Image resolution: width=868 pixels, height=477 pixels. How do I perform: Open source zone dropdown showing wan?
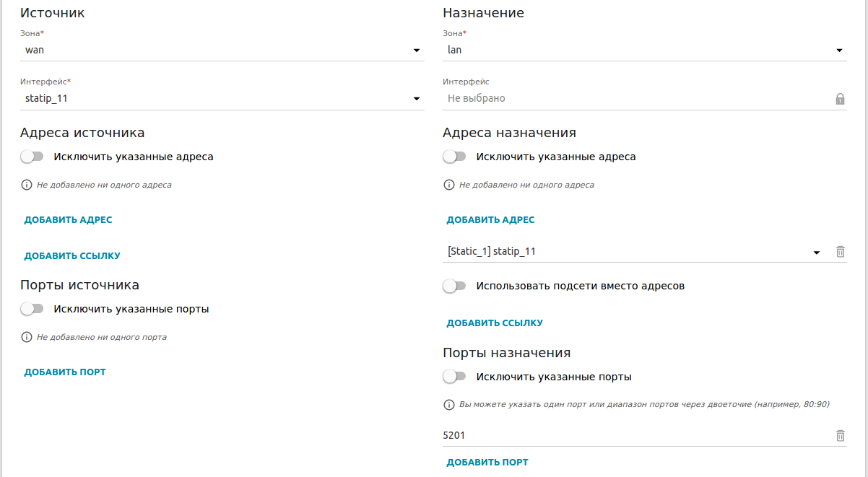pos(222,50)
